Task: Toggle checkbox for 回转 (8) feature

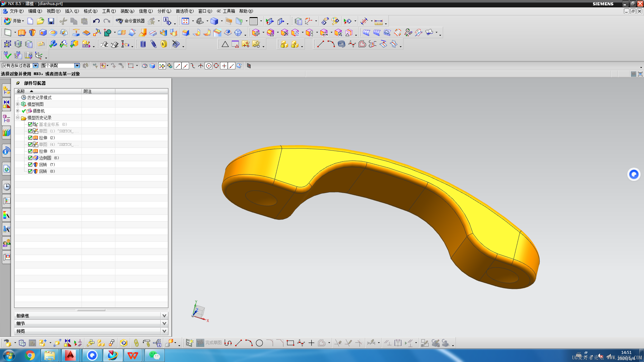Action: (30, 171)
